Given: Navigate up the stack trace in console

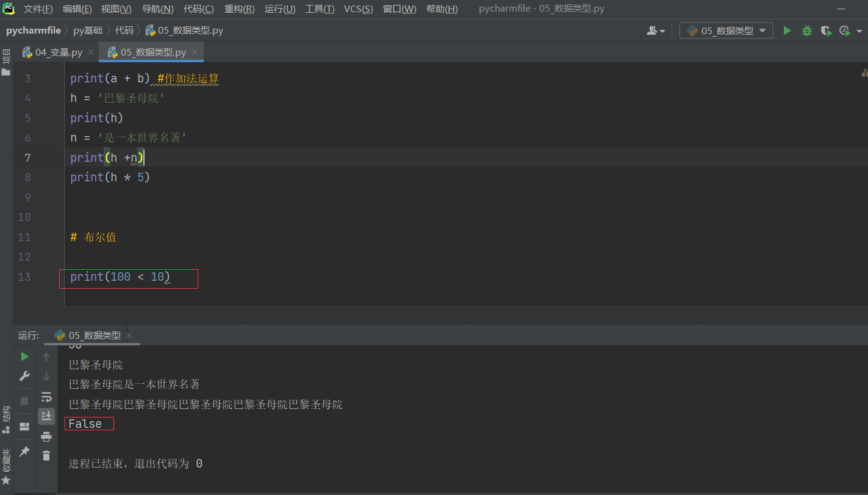Looking at the screenshot, I should coord(46,356).
